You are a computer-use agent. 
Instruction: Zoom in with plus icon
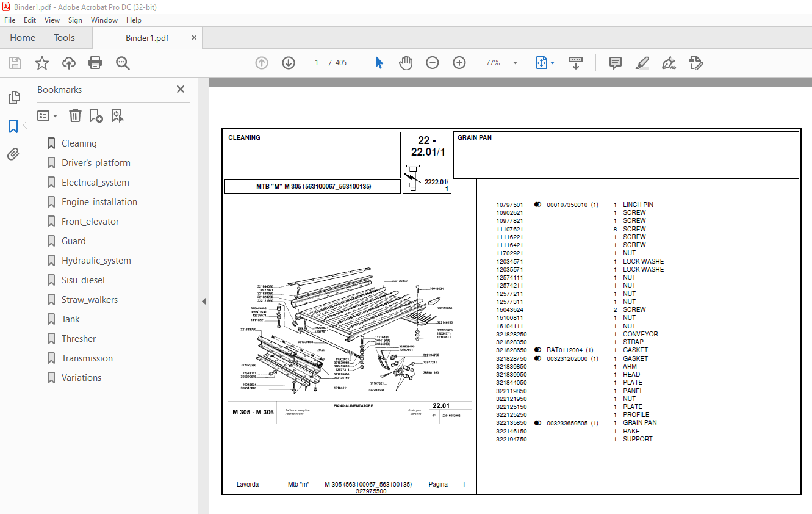click(459, 63)
